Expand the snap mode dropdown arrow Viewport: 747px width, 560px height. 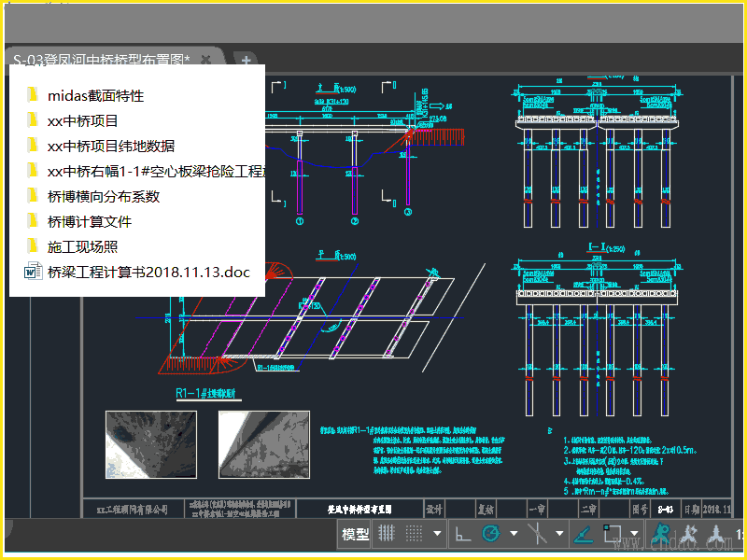click(437, 535)
